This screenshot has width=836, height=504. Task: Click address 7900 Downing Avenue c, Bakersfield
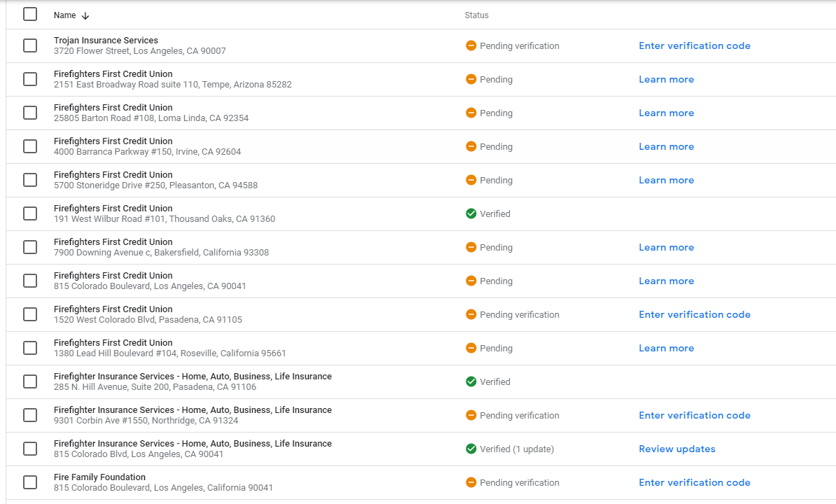point(161,253)
